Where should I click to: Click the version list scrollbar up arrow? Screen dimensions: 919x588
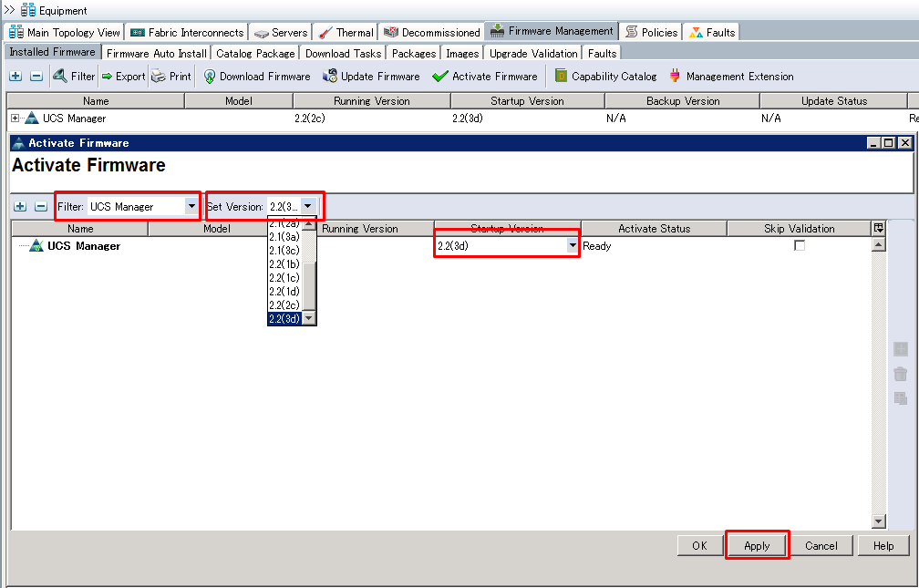click(309, 224)
